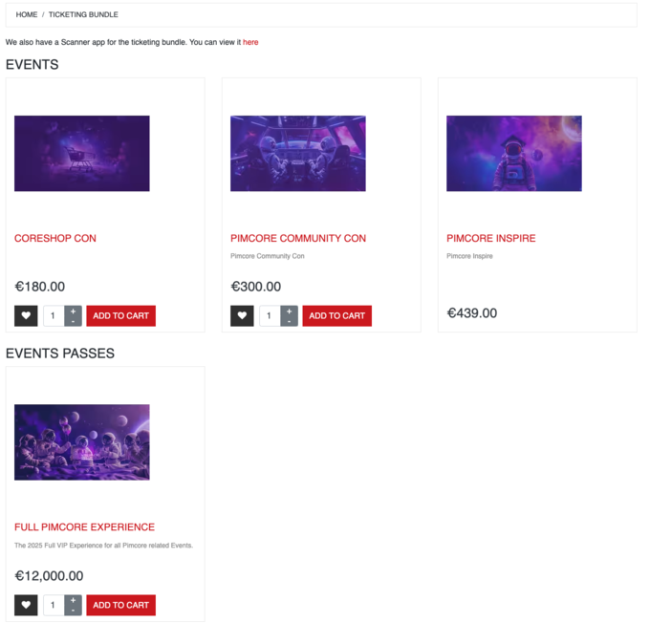Viewport: 650px width, 644px height.
Task: Add Full Pimcore Experience to cart
Action: (121, 605)
